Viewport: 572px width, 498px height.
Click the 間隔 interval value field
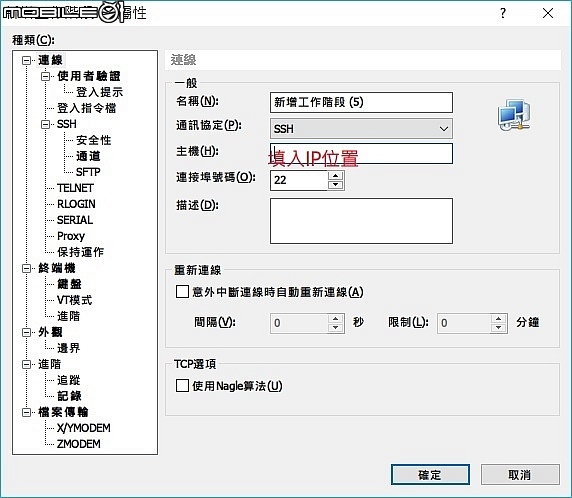299,323
